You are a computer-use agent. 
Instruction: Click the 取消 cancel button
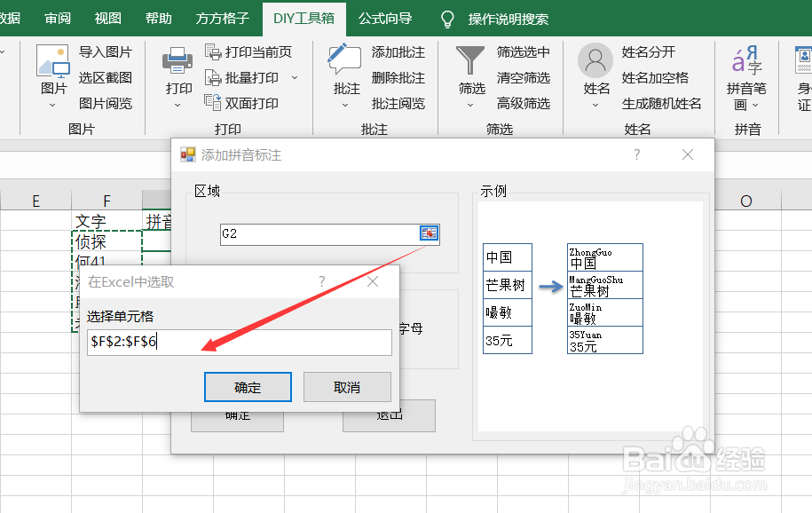pyautogui.click(x=346, y=386)
